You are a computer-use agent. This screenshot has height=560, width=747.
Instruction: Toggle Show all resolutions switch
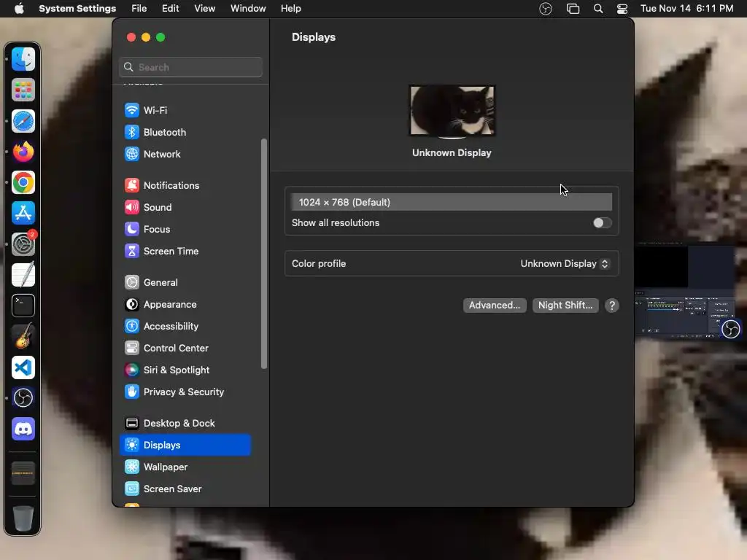pos(602,223)
